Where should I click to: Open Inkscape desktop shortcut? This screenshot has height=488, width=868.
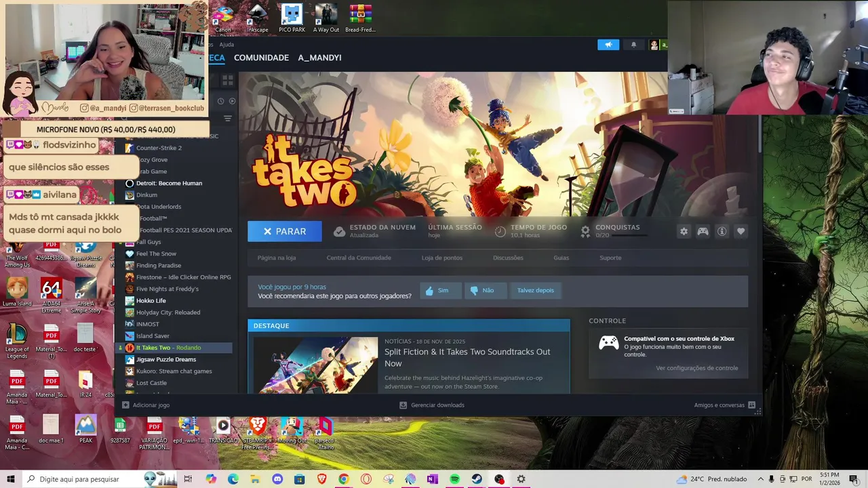tap(258, 18)
